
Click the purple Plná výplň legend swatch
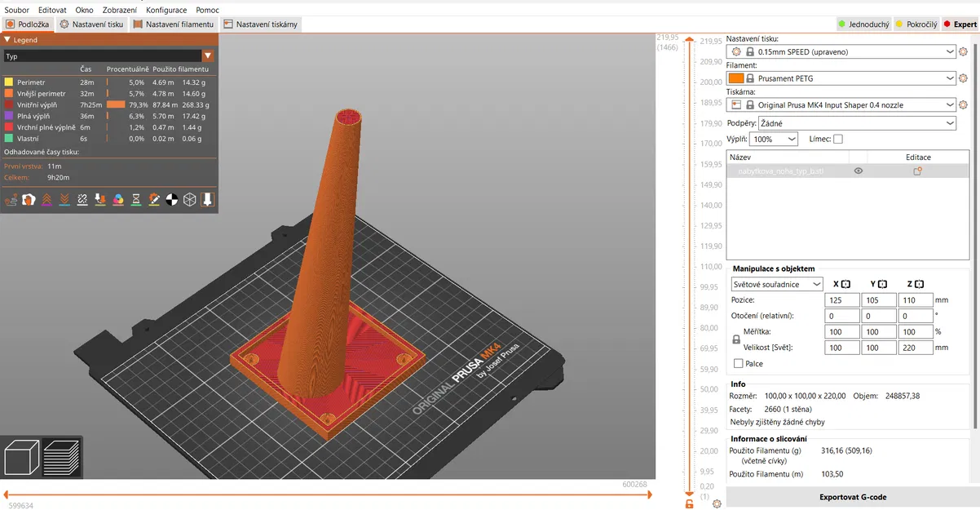(x=9, y=116)
